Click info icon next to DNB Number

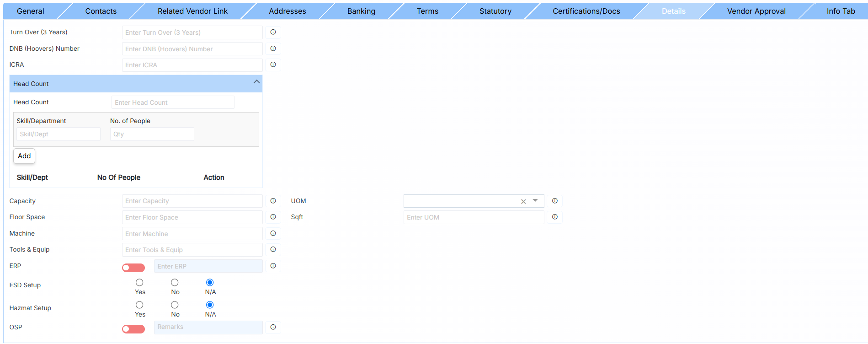pyautogui.click(x=273, y=48)
